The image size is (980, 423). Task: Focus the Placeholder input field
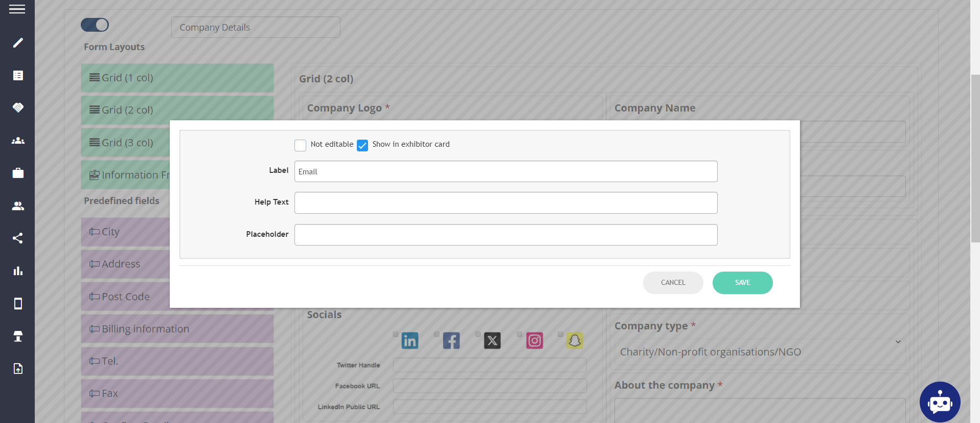tap(506, 235)
